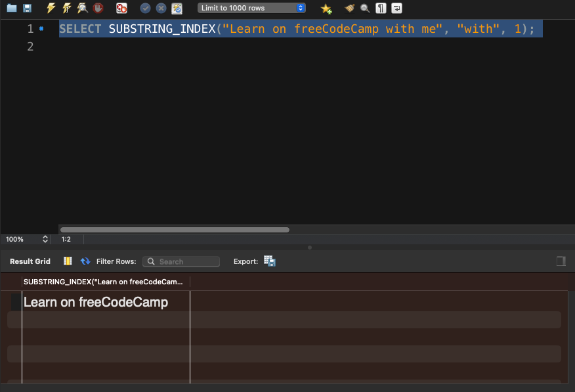
Task: Click the horizontal scrollbar under the editor
Action: 175,230
